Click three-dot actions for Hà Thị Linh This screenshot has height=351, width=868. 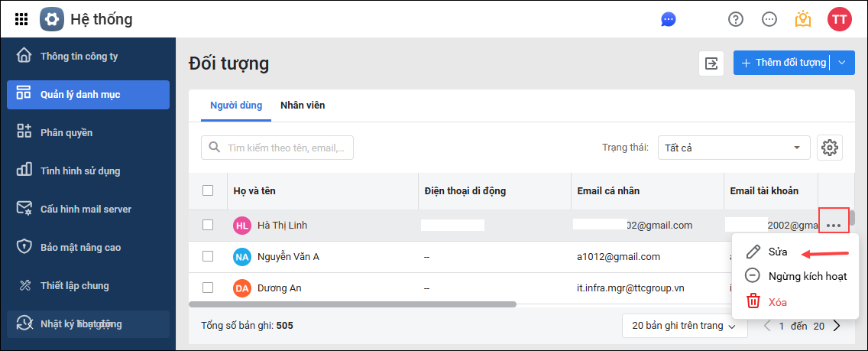point(834,226)
